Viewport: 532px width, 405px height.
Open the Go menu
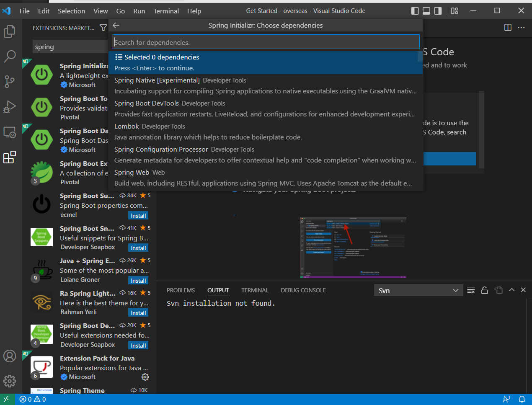click(x=121, y=11)
